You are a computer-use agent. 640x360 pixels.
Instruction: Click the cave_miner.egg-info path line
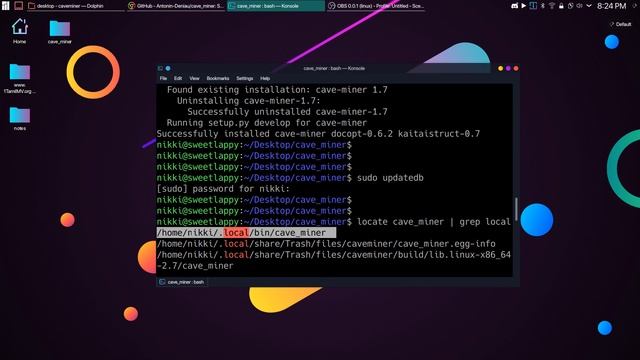326,244
